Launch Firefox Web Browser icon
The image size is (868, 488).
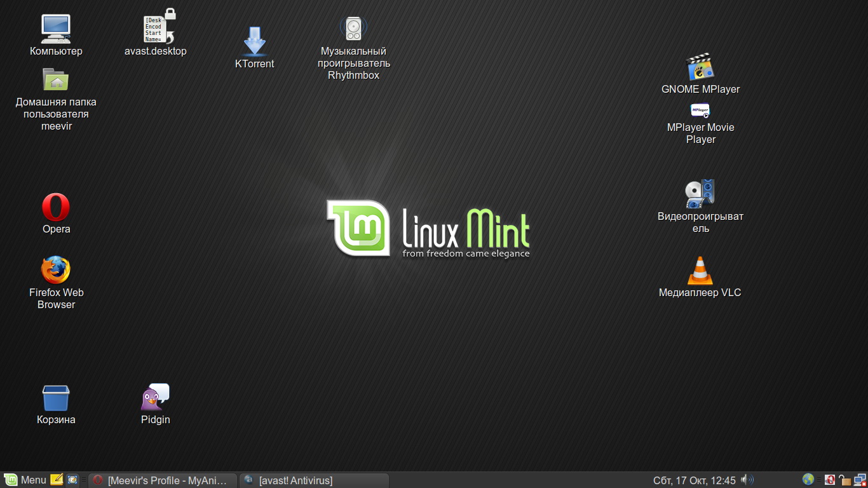56,270
